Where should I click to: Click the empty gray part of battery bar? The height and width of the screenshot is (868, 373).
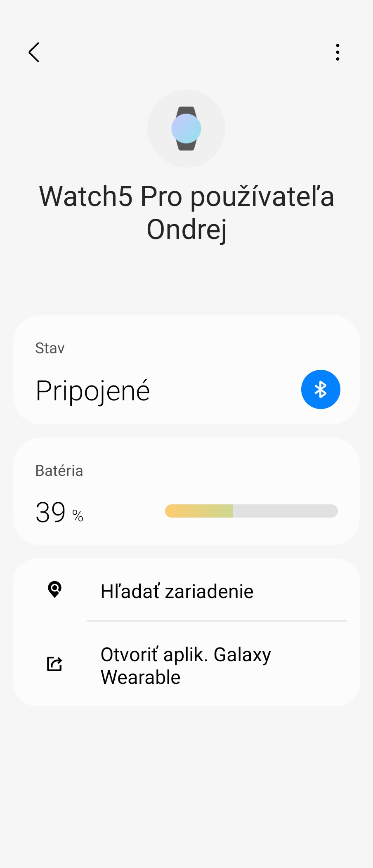(285, 511)
